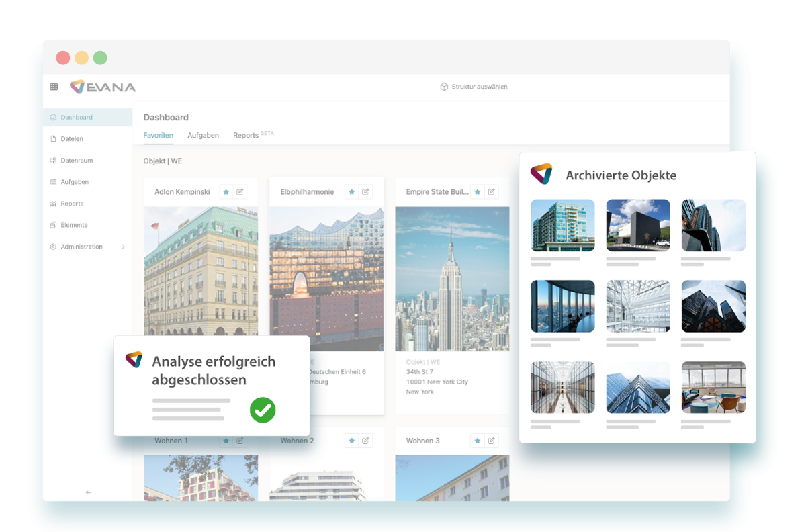Open Dashboard in the sidebar
Screen dimensions: 806x532
[x=87, y=117]
